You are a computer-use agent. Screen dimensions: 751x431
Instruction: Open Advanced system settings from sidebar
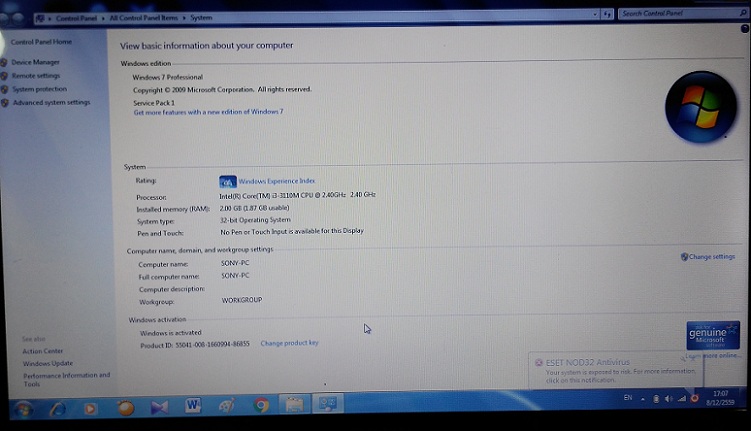[51, 102]
